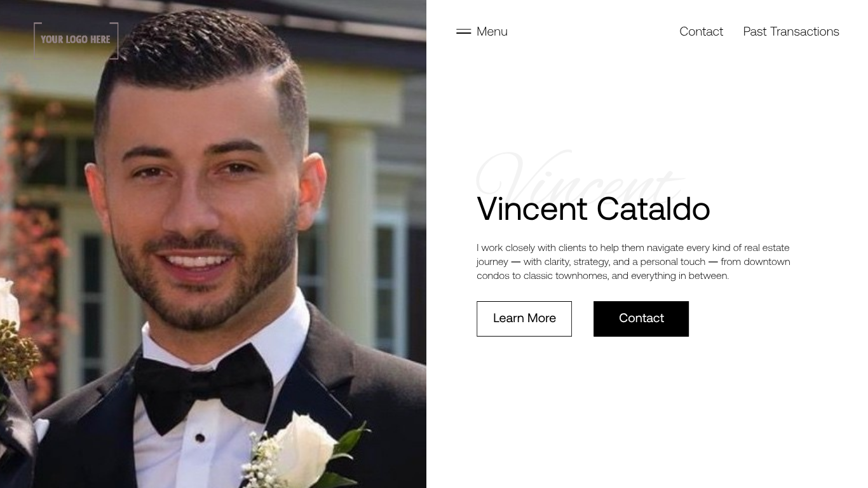Open the Past Transactions page link
The height and width of the screenshot is (488, 868).
[x=791, y=31]
